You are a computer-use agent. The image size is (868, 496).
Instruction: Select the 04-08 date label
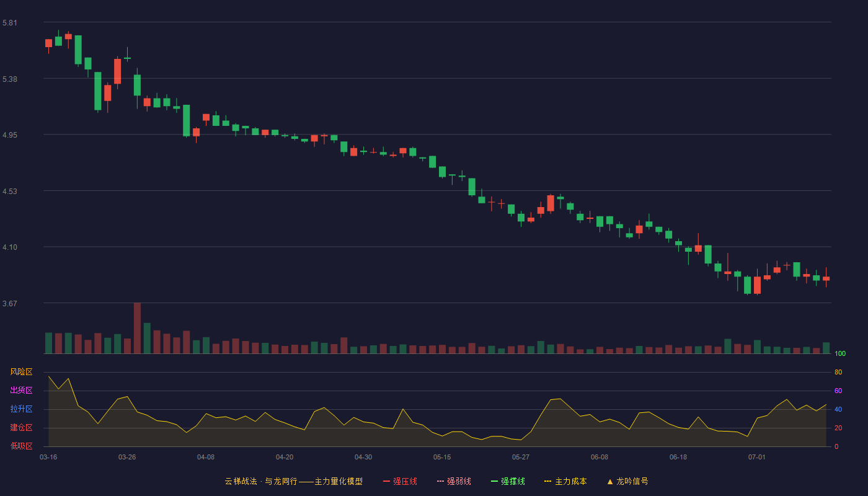point(206,457)
